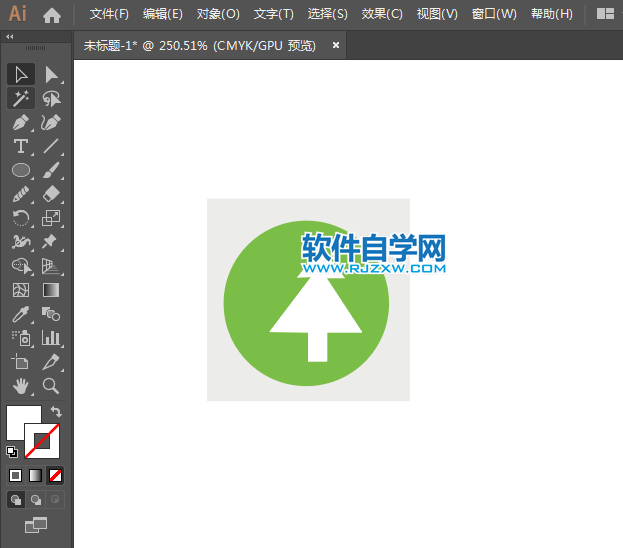This screenshot has height=548, width=623.
Task: Open the 窗口(W) menu
Action: [x=494, y=14]
